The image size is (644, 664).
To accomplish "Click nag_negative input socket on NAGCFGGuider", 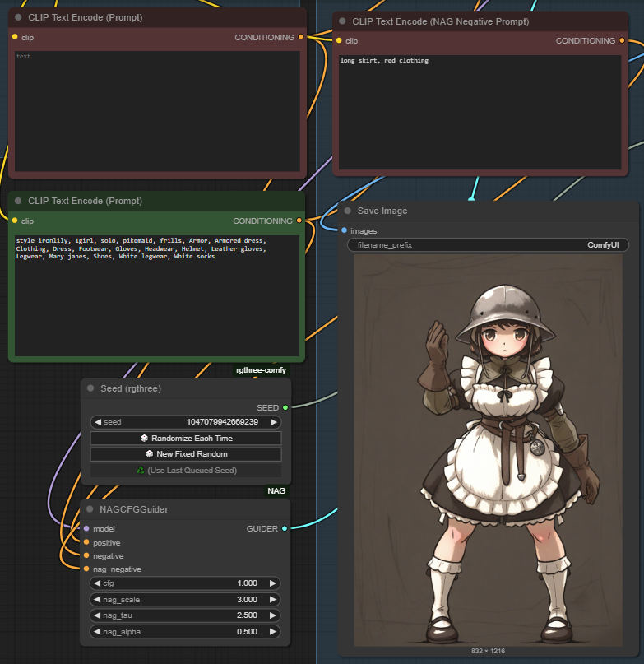I will (x=86, y=569).
